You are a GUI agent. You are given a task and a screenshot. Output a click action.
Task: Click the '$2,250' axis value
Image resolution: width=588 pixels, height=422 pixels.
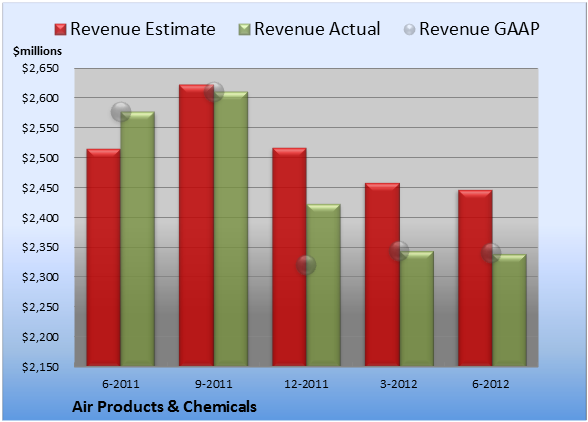40,307
